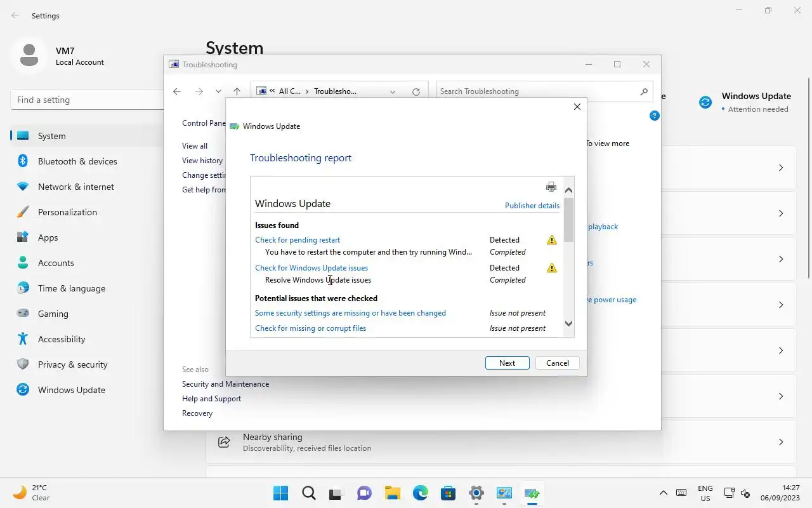Click the Next button in troubleshooter
Viewport: 812px width, 508px height.
pyautogui.click(x=507, y=363)
